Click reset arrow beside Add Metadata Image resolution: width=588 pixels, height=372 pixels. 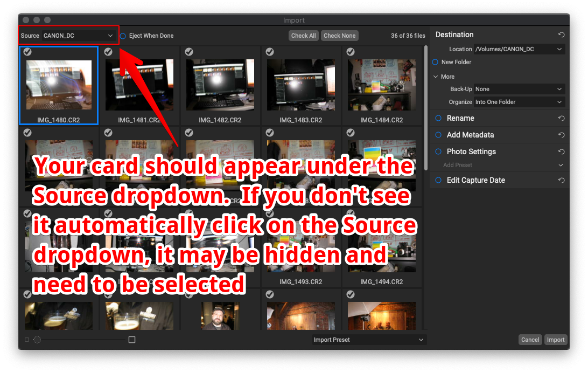[x=561, y=135]
